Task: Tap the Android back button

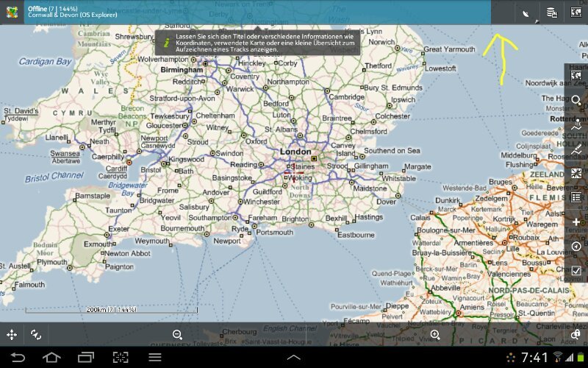Action: [x=17, y=357]
